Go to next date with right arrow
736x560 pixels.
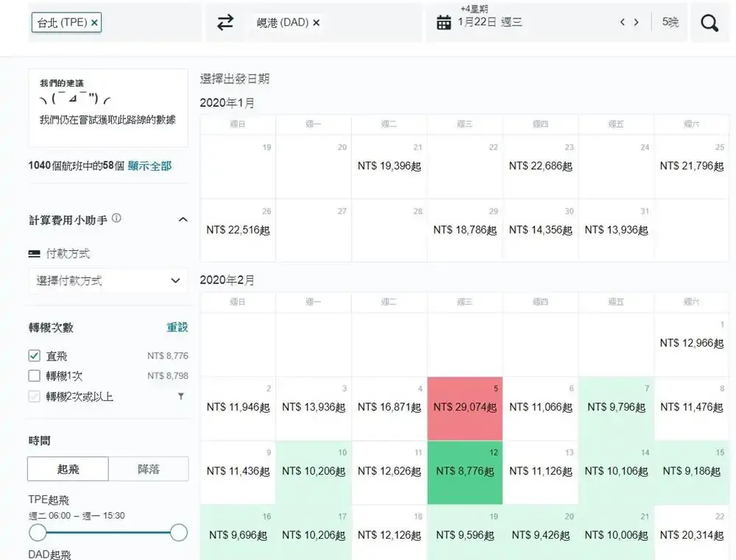(637, 23)
